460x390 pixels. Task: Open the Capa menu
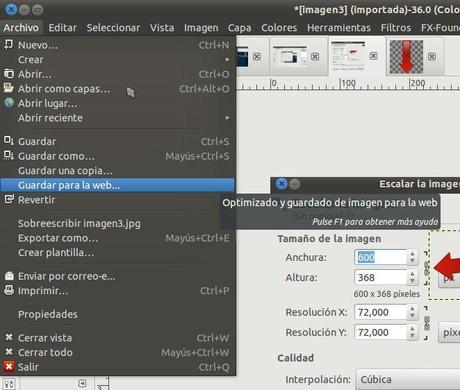(x=239, y=27)
